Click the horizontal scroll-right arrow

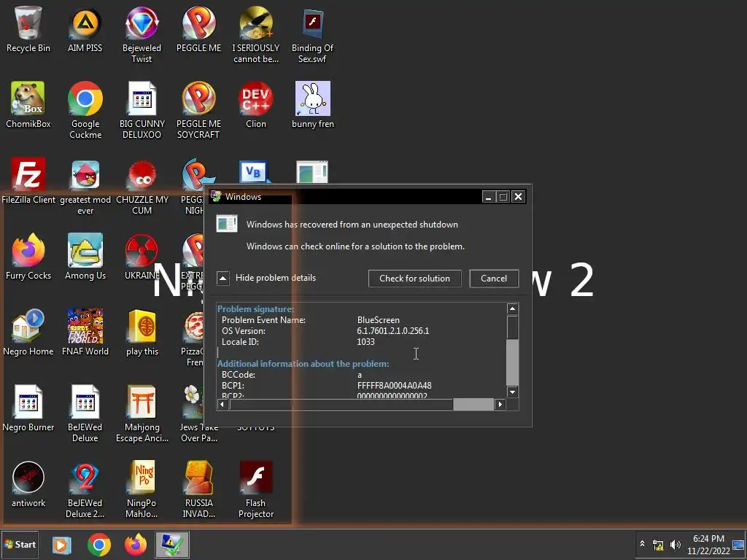pos(500,404)
